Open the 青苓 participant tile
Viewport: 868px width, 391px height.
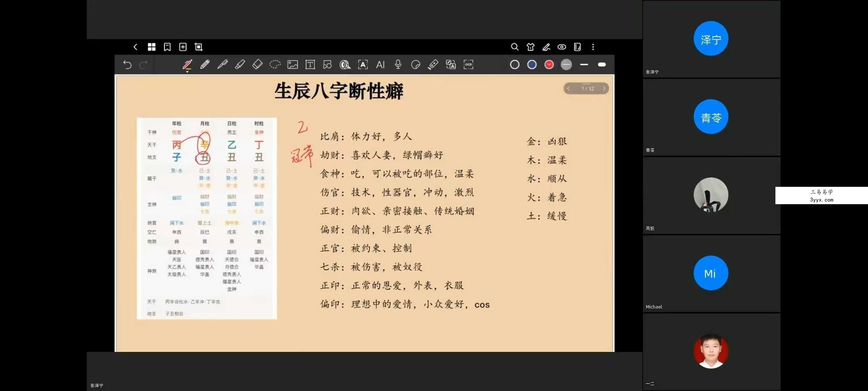point(711,117)
